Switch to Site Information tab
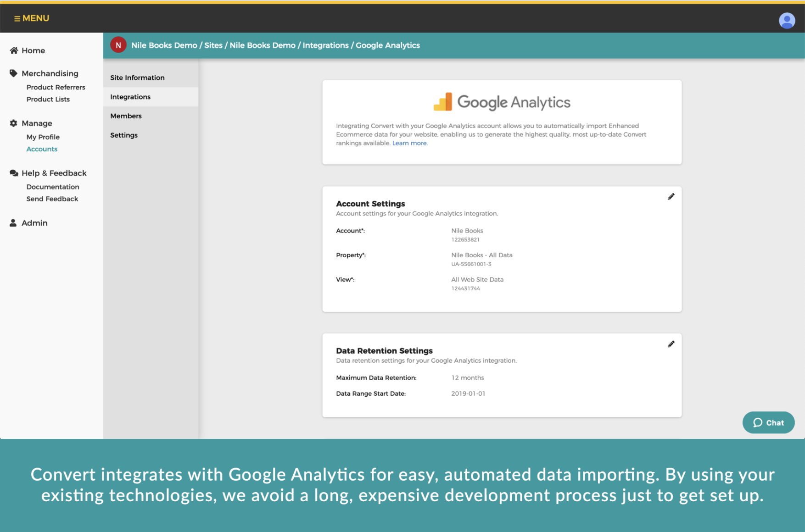The width and height of the screenshot is (805, 532). pyautogui.click(x=151, y=78)
